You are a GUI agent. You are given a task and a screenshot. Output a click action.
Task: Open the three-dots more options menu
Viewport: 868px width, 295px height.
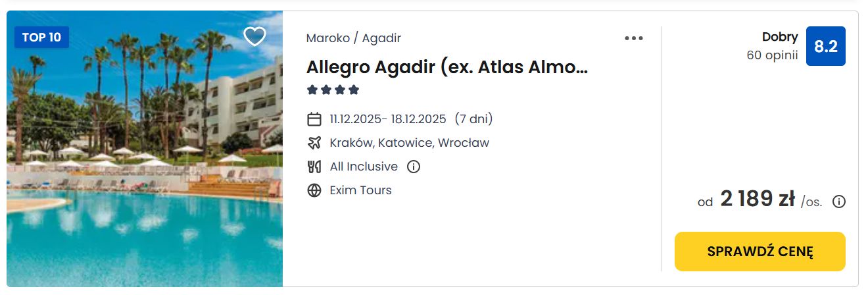click(x=634, y=38)
